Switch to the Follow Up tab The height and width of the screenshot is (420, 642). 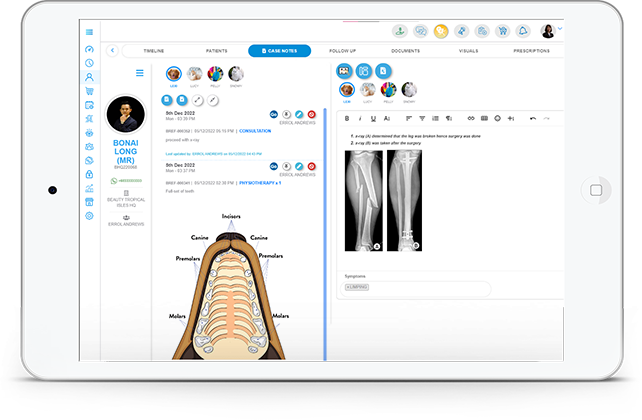pyautogui.click(x=343, y=51)
